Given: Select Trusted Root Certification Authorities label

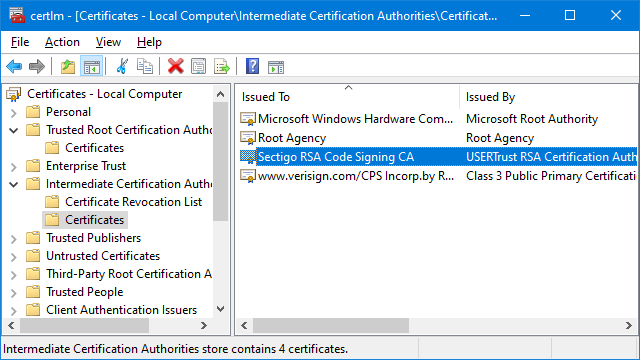Looking at the screenshot, I should pyautogui.click(x=129, y=130).
